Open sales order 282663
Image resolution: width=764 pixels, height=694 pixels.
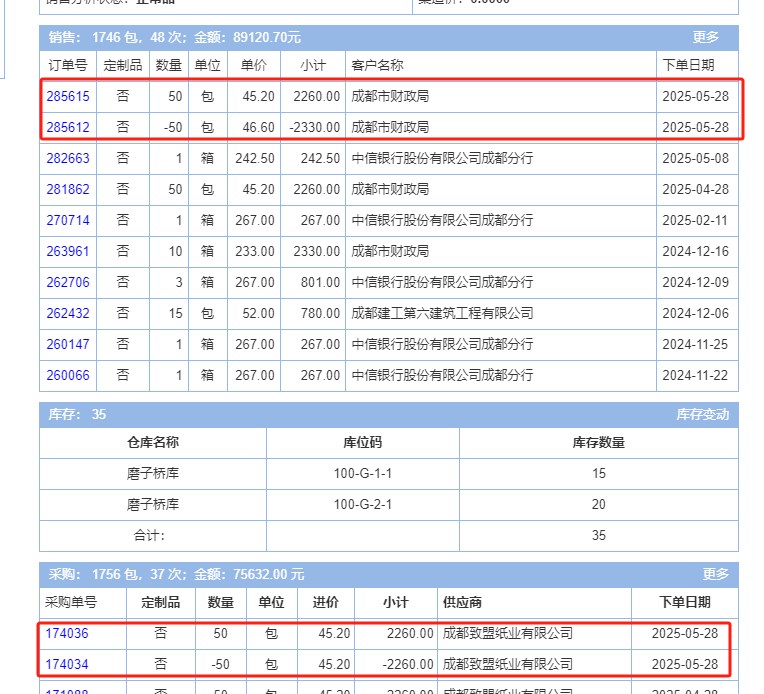pyautogui.click(x=68, y=158)
